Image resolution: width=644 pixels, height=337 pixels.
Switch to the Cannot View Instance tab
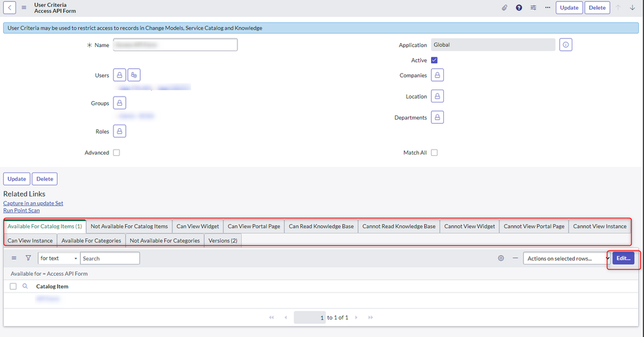tap(599, 226)
